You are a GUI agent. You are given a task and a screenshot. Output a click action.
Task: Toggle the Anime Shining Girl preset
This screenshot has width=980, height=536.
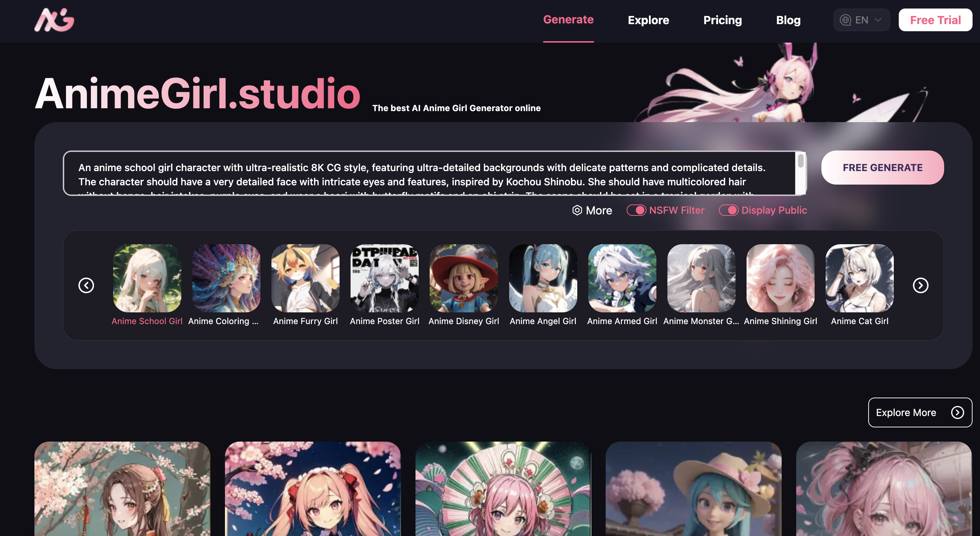[x=780, y=279]
